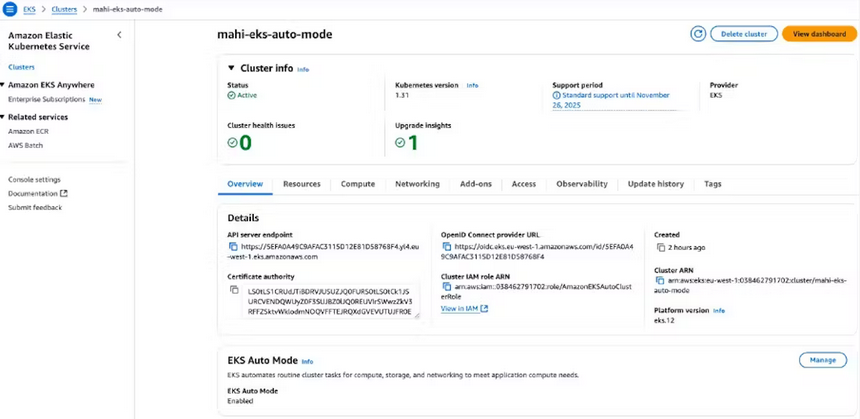Open Platform version Info link

click(718, 310)
